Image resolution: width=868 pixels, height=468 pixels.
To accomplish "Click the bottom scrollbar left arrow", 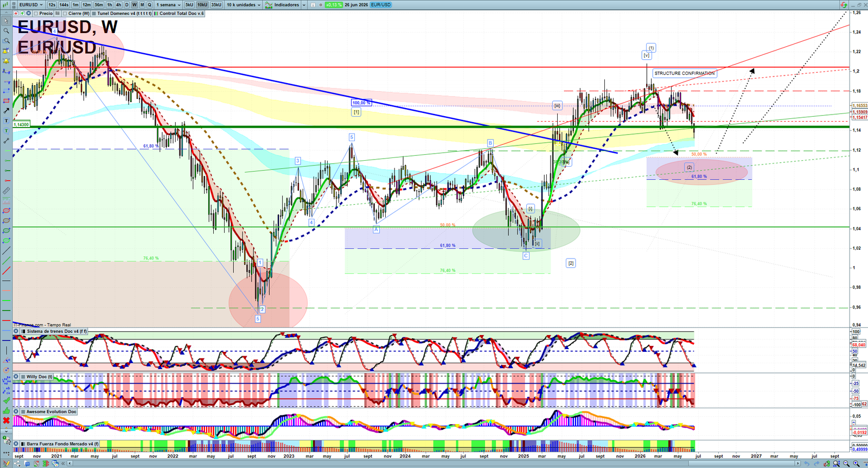I will [69, 464].
